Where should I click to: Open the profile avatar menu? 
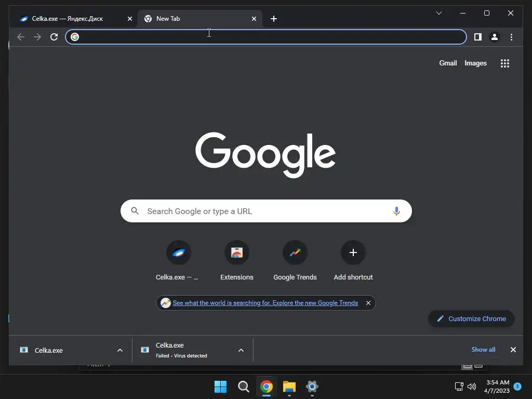click(495, 37)
